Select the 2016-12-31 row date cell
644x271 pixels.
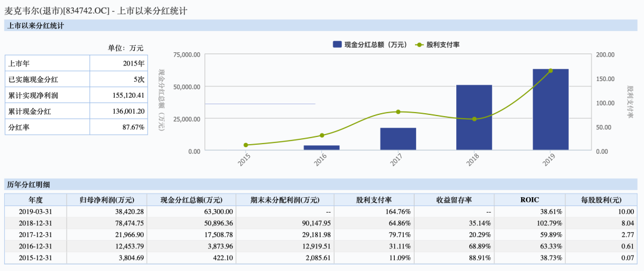36,247
